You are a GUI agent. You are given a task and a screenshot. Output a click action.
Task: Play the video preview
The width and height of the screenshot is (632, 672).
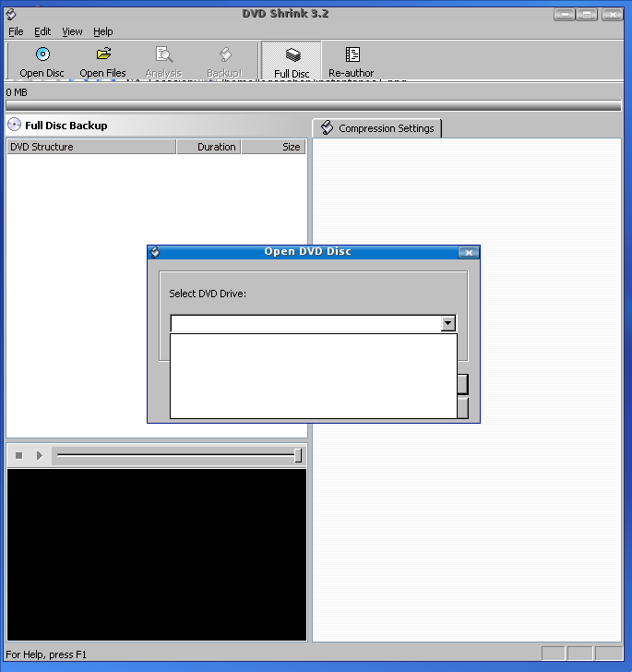pos(40,455)
